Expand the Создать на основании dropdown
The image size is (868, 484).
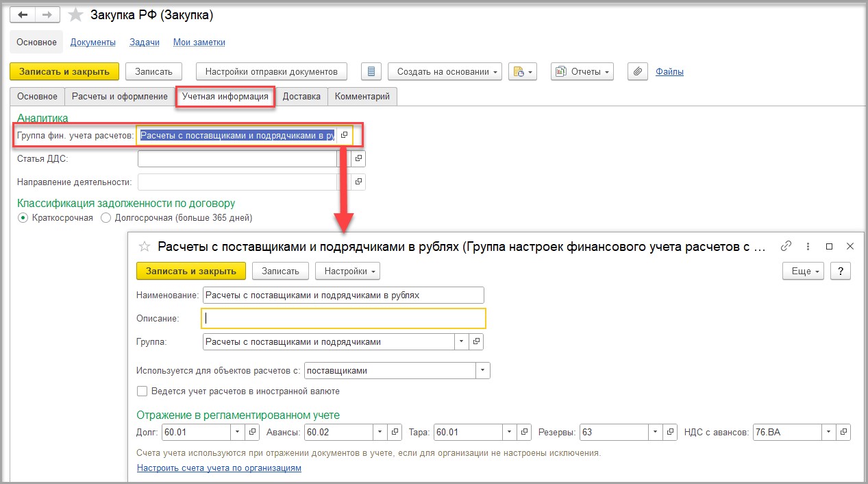[x=445, y=71]
